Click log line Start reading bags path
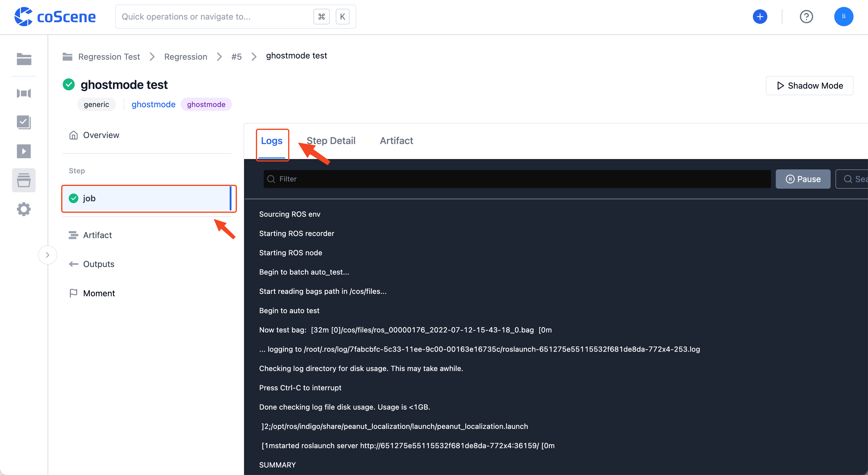 [x=323, y=291]
